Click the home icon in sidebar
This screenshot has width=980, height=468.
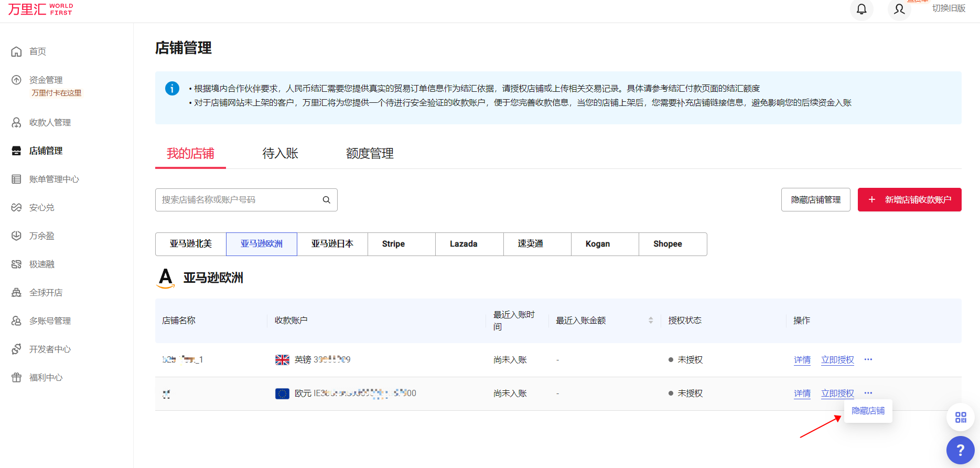tap(17, 51)
